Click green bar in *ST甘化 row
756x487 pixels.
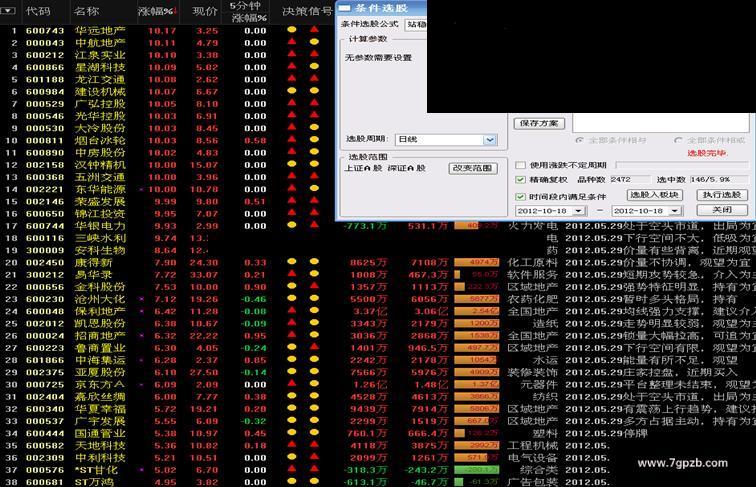[476, 469]
